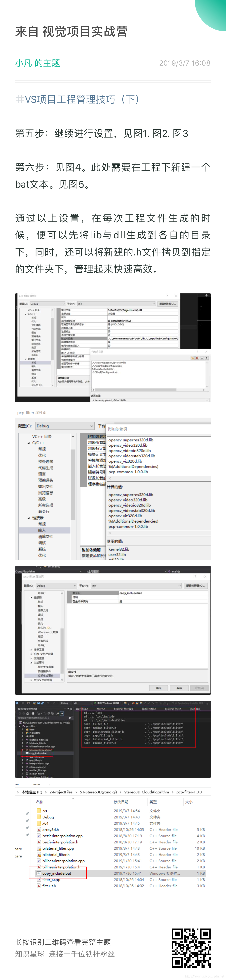Open 配置 Debug dropdown in linker input dialog
The image size is (226, 980).
pyautogui.click(x=65, y=426)
